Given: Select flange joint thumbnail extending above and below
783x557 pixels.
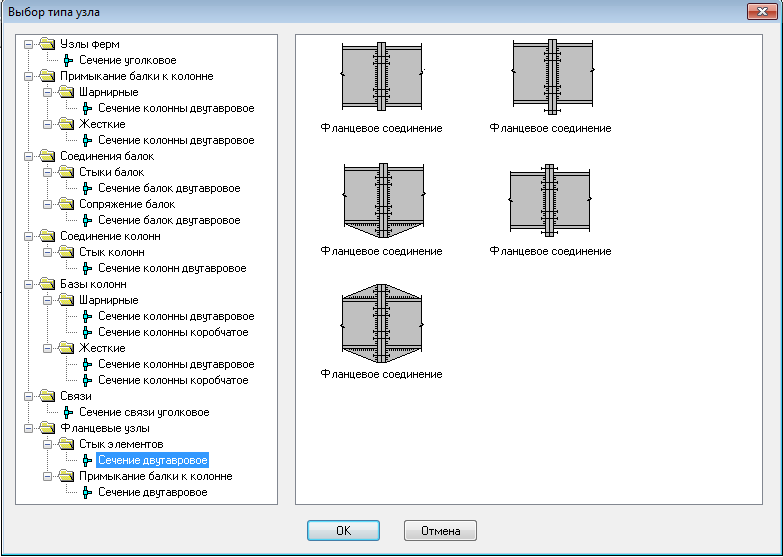Looking at the screenshot, I should pyautogui.click(x=549, y=200).
